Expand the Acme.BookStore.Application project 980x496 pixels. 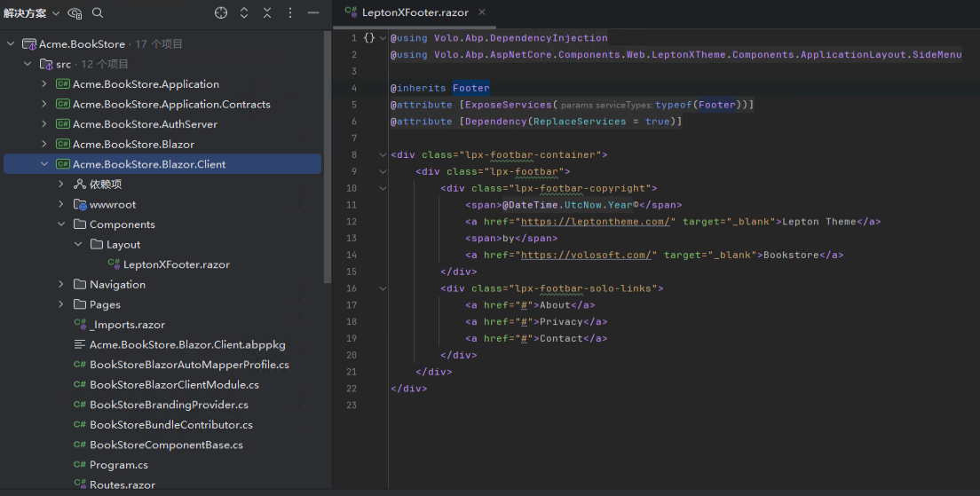coord(44,84)
